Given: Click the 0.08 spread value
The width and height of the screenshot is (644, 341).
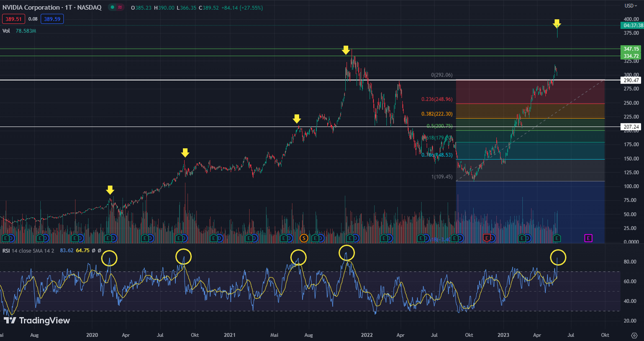Looking at the screenshot, I should point(33,19).
